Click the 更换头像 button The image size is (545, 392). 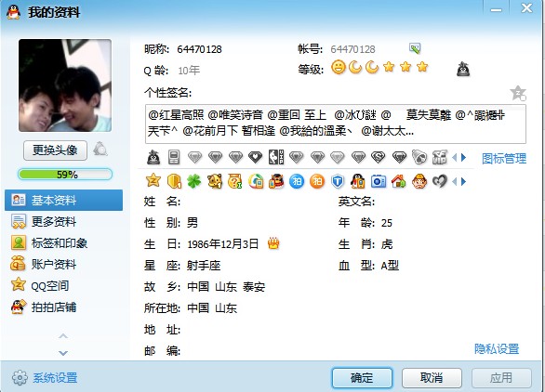(55, 150)
